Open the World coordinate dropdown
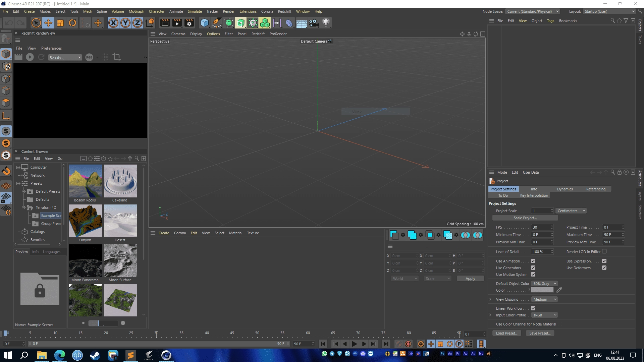Screen dimensions: 644x362 point(405,279)
